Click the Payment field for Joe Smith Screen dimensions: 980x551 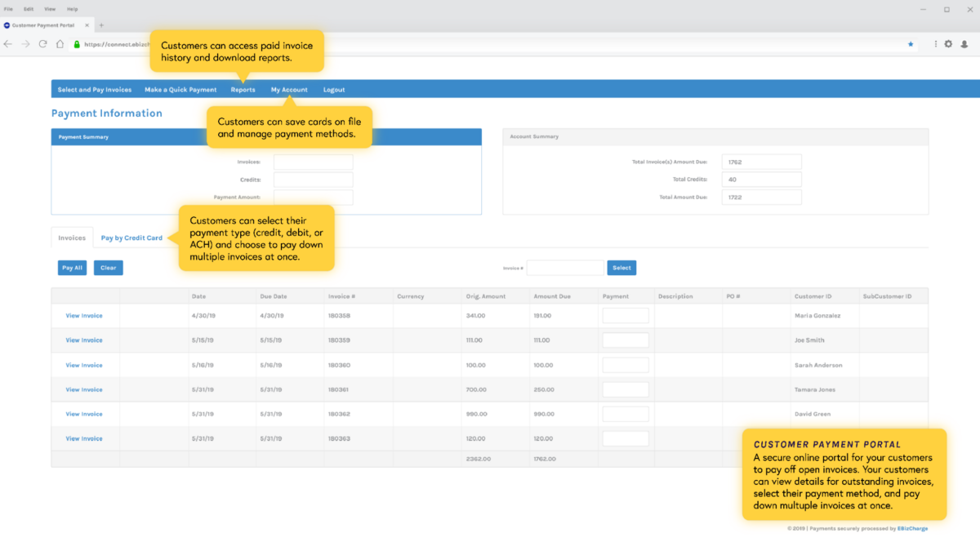point(626,340)
